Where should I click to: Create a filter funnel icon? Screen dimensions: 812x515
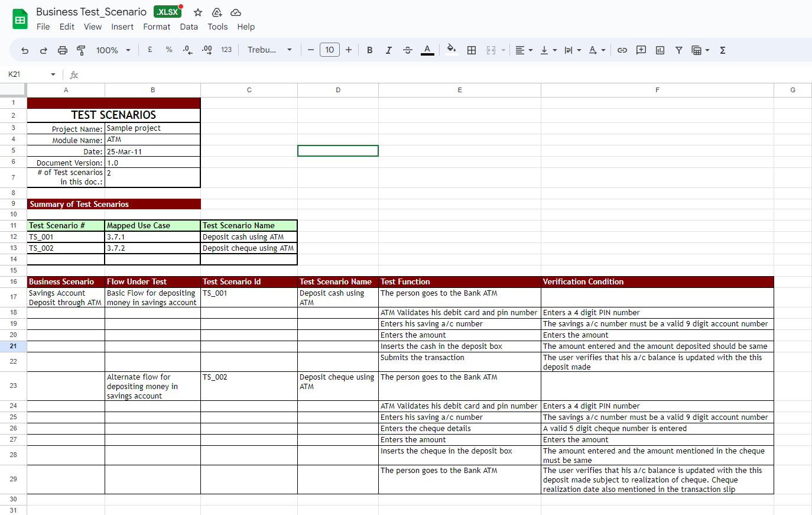coord(679,50)
